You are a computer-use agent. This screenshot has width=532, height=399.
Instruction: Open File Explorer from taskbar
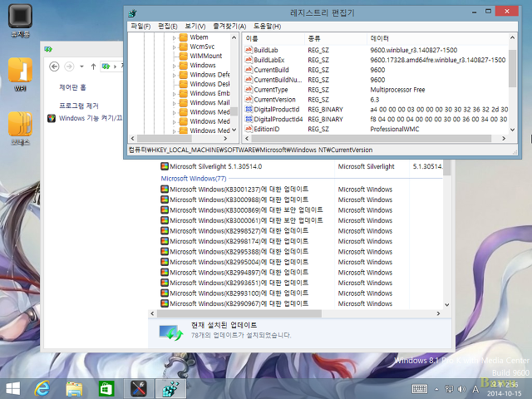tap(74, 389)
